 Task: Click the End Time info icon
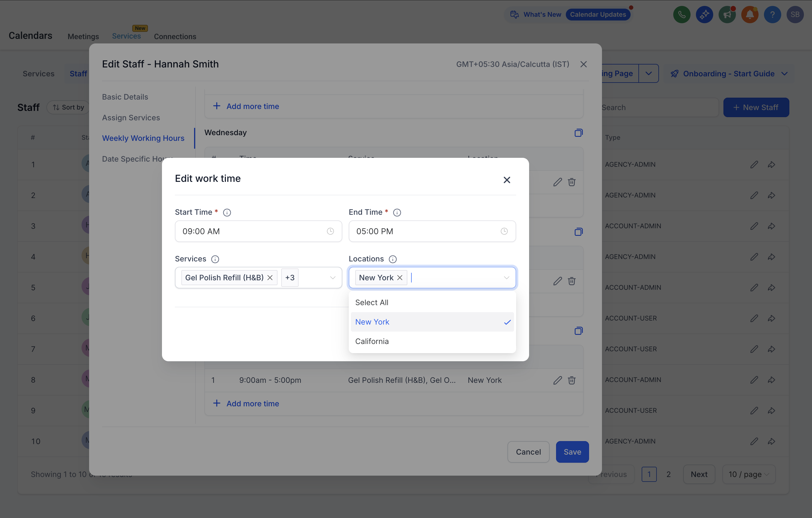397,212
